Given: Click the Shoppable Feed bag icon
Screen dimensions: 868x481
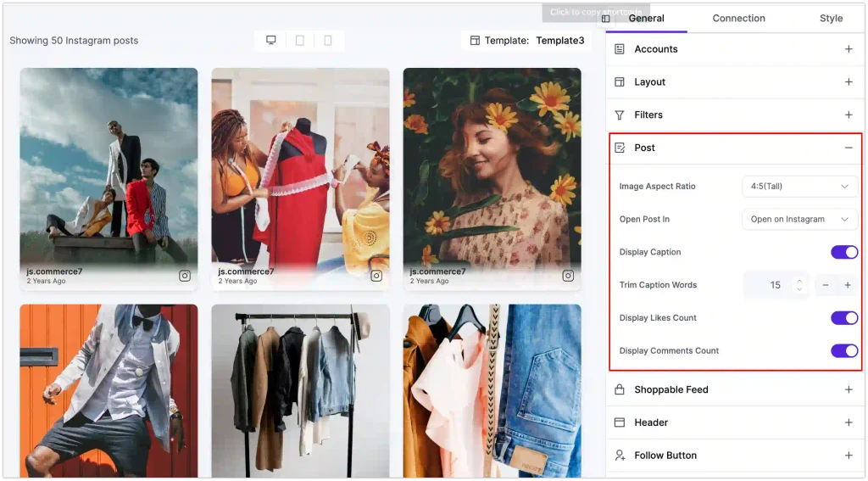Looking at the screenshot, I should [620, 389].
